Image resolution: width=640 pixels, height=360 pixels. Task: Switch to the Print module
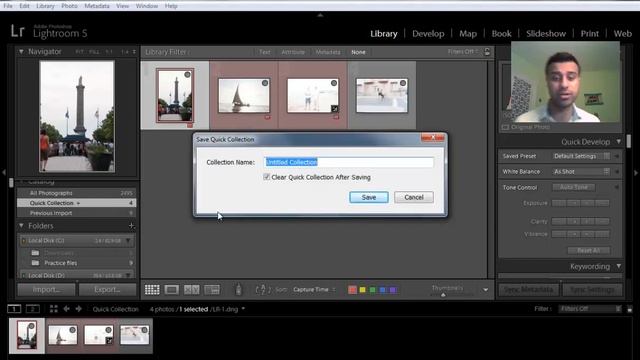[589, 33]
